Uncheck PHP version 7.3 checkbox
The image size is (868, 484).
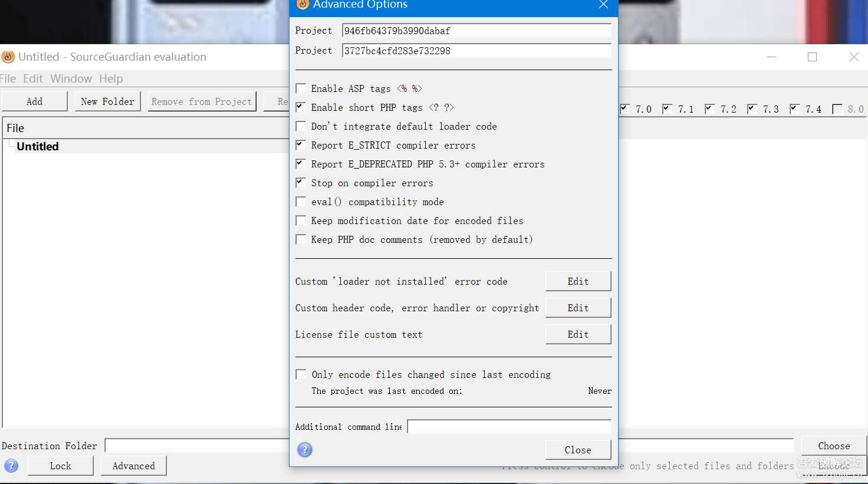[752, 109]
